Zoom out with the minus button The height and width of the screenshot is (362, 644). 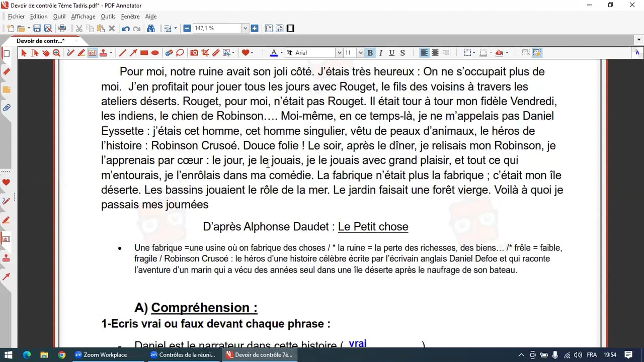(x=187, y=29)
